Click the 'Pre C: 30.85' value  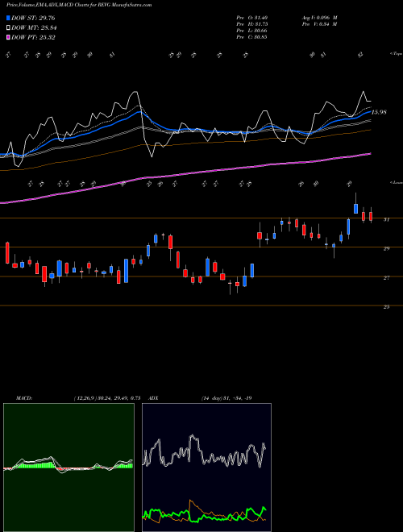(x=251, y=37)
